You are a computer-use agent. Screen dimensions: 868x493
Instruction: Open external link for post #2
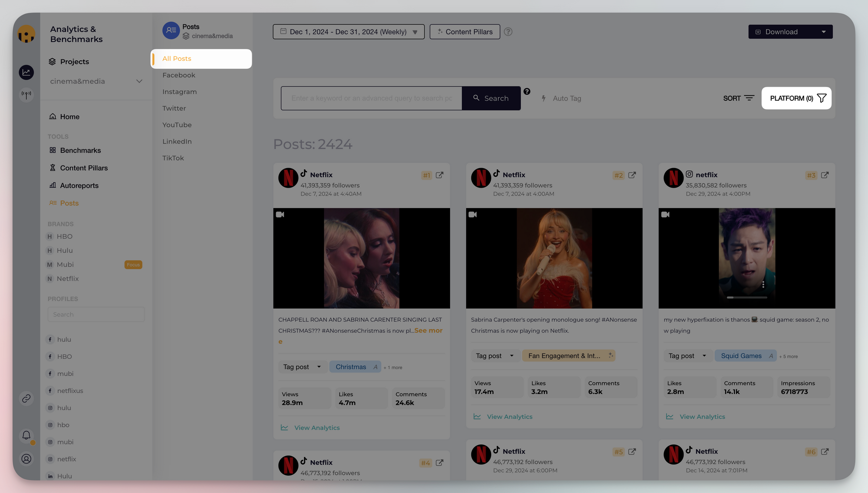coord(632,175)
